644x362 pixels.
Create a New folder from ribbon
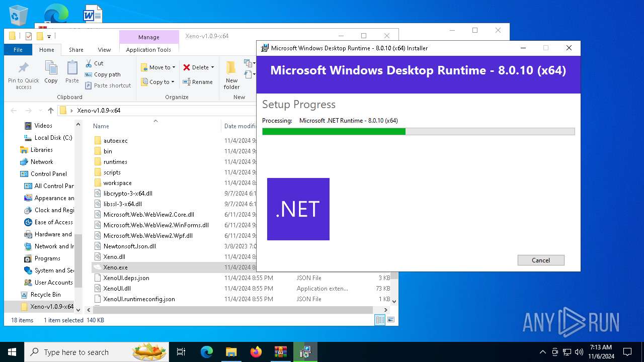[231, 75]
